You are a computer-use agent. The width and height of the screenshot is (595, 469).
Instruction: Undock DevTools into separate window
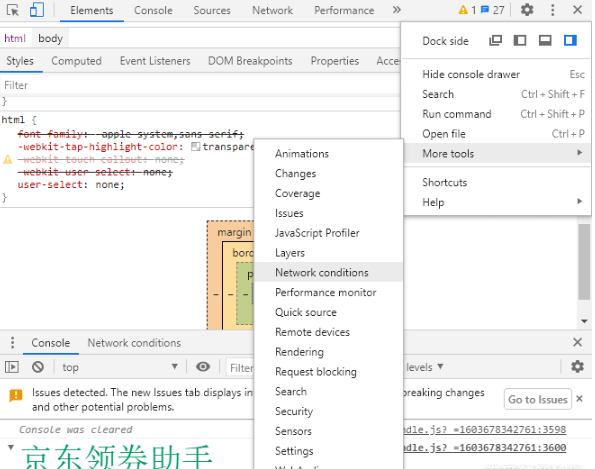coord(495,40)
